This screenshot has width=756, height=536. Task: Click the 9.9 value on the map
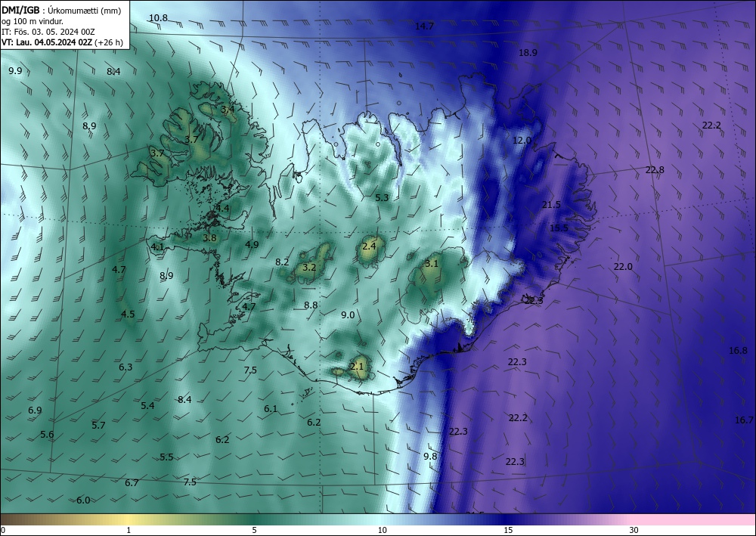15,71
